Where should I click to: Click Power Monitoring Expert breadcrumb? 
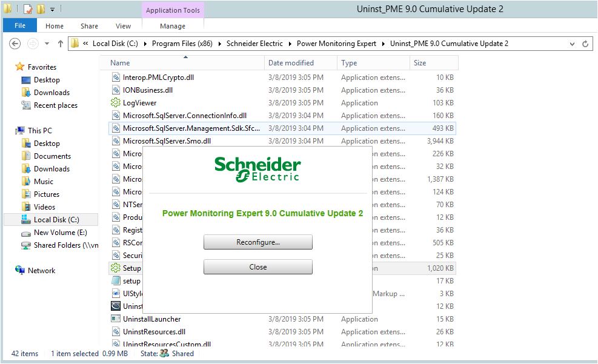336,44
